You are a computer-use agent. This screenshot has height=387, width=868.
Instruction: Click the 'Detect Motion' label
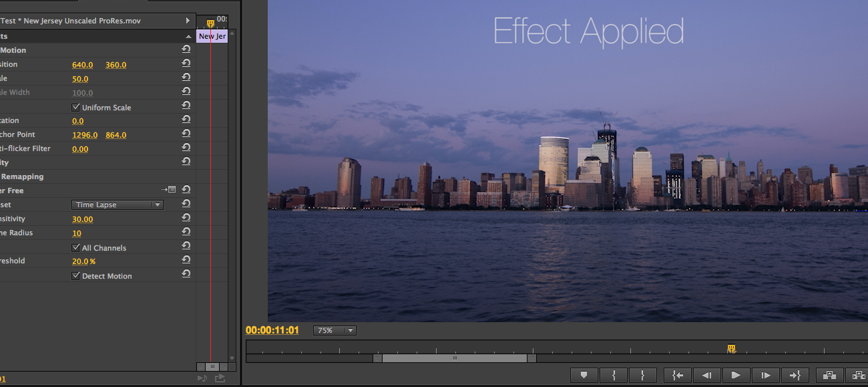pos(107,276)
